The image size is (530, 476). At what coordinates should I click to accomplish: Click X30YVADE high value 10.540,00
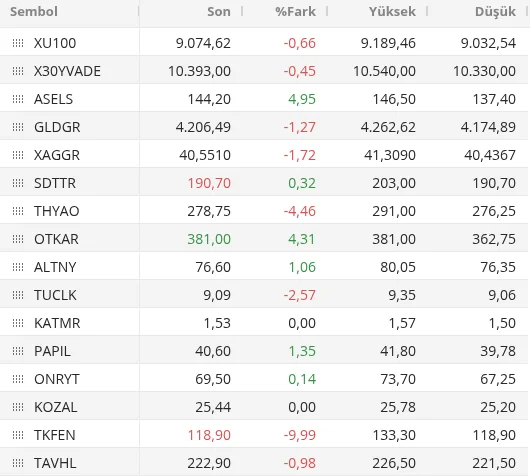pyautogui.click(x=384, y=71)
